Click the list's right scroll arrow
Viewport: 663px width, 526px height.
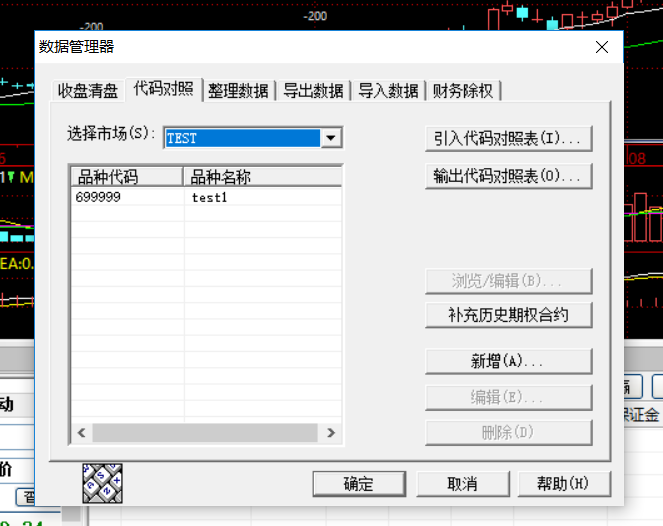point(331,433)
